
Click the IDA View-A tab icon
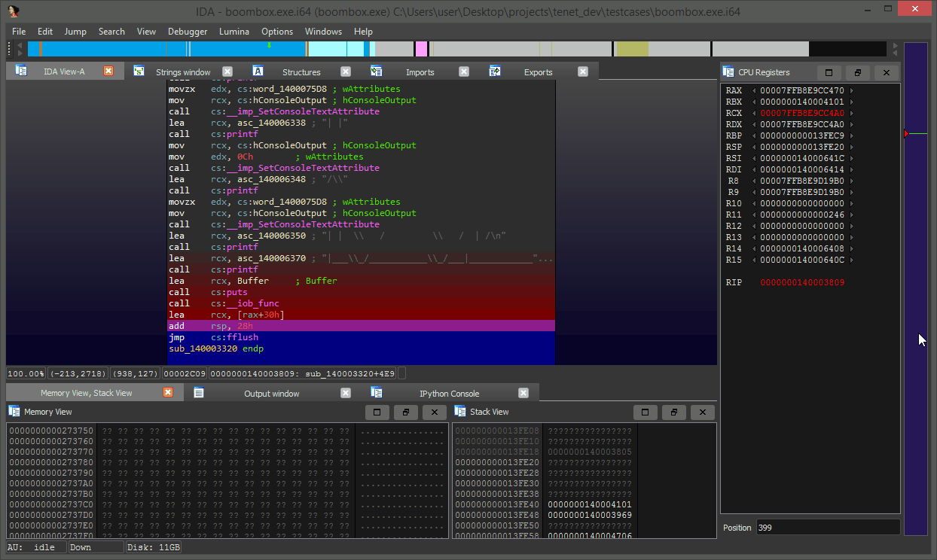point(20,71)
